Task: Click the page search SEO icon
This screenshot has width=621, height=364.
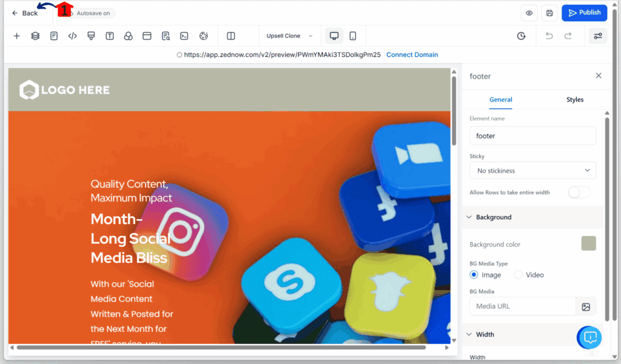Action: 166,36
